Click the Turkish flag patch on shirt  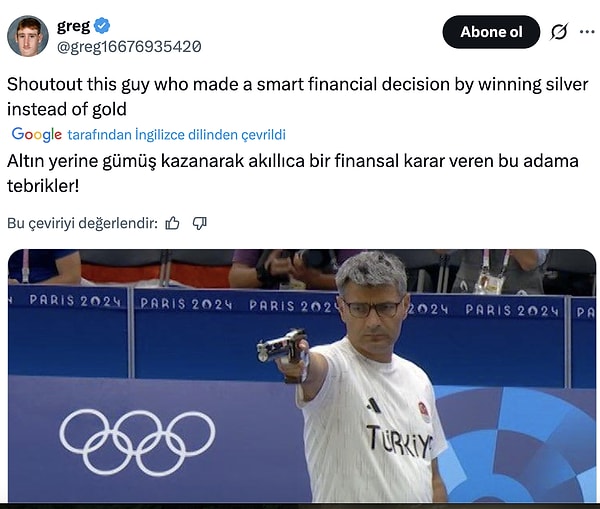pos(424,409)
